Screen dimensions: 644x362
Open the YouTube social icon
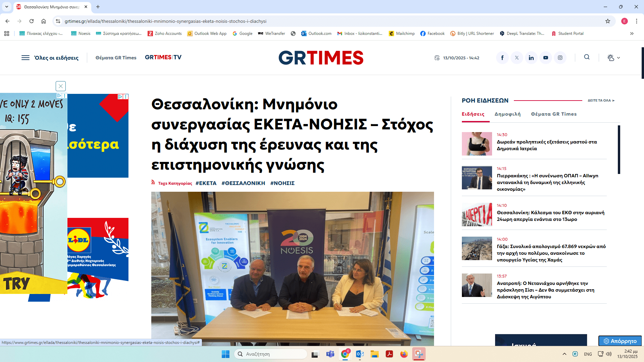click(546, 58)
